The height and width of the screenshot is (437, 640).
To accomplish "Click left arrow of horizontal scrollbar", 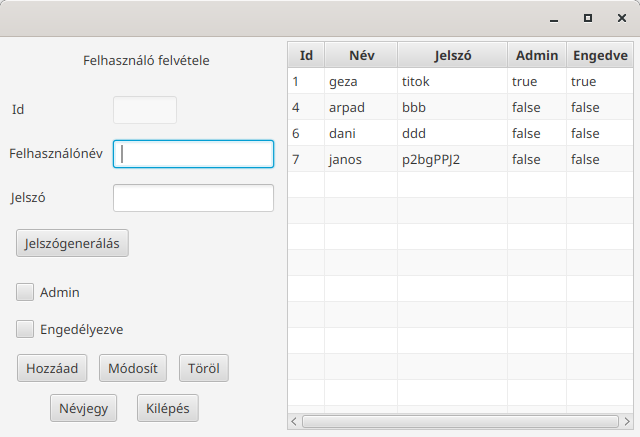I will 294,421.
